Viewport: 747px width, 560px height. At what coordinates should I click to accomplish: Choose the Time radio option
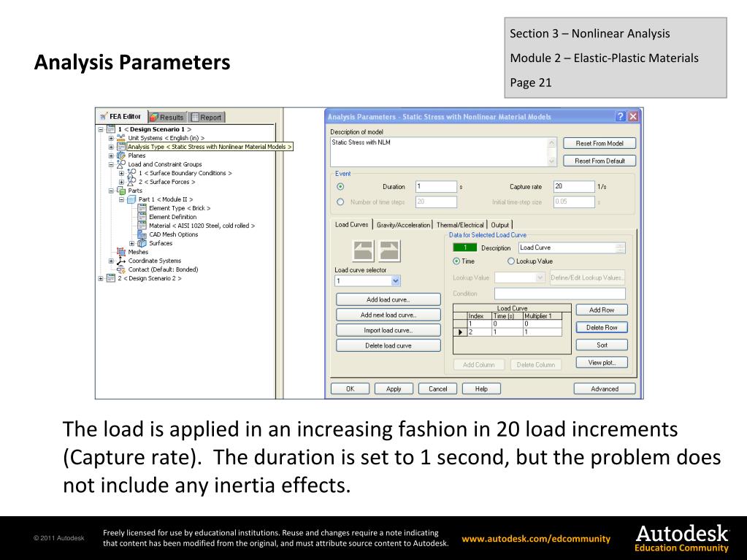[456, 261]
